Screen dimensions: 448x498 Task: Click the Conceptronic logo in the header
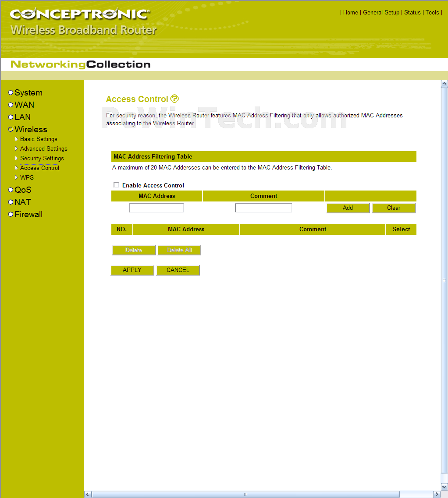point(80,14)
